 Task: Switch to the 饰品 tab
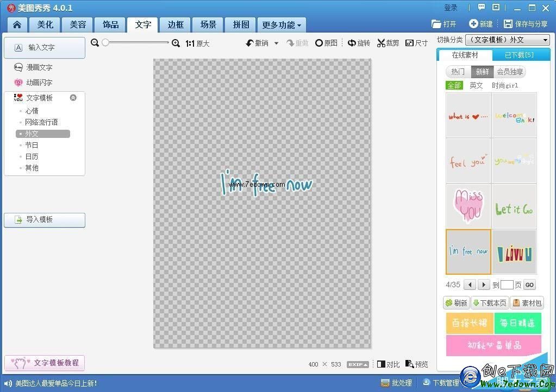pyautogui.click(x=110, y=24)
